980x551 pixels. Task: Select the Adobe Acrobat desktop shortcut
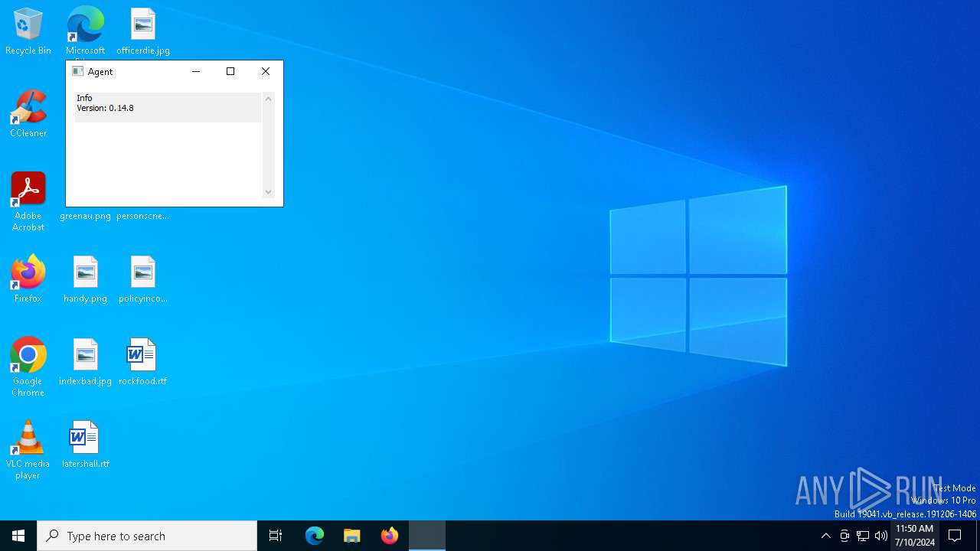coord(28,202)
